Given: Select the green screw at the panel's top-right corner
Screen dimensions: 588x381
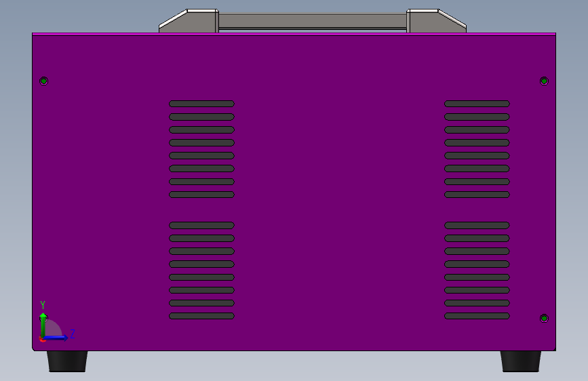Looking at the screenshot, I should (x=544, y=81).
